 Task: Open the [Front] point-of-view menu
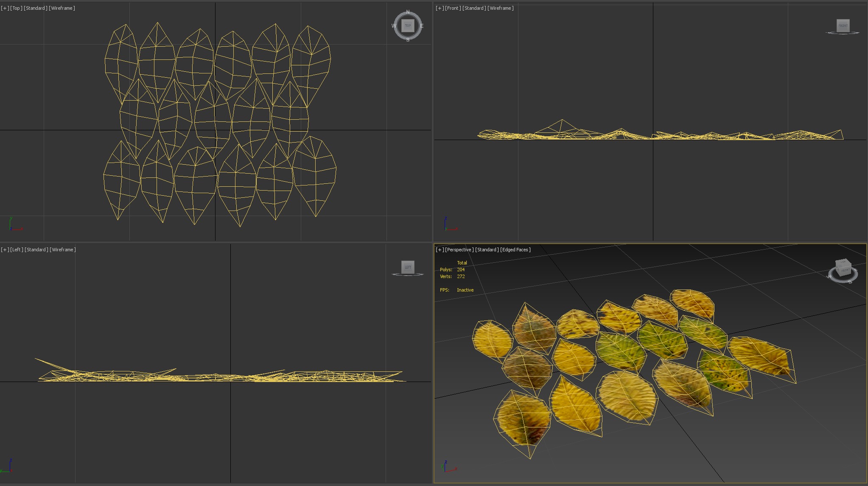click(x=453, y=8)
